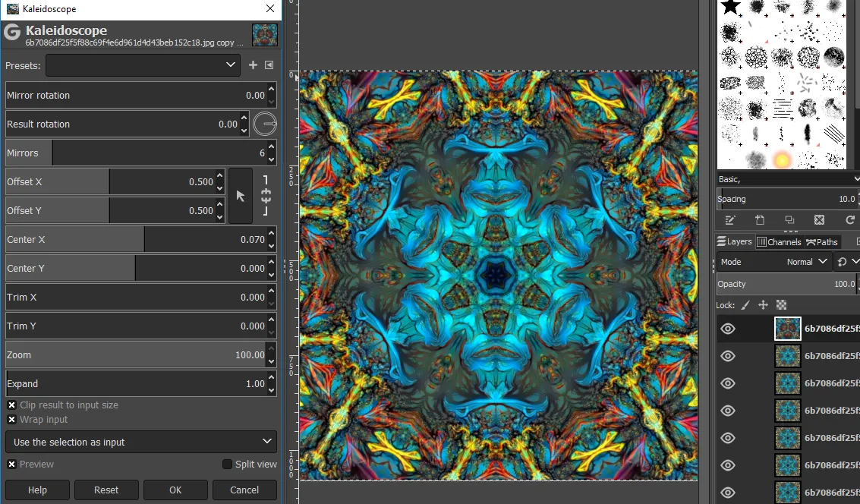Select the dark shaded sphere brush

coord(833,57)
